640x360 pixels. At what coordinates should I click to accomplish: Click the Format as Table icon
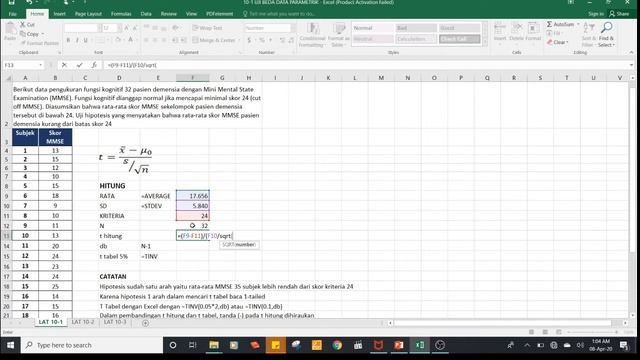pos(339,28)
